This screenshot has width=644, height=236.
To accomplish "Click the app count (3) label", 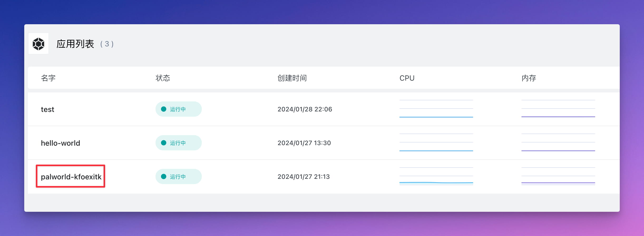I will point(107,44).
